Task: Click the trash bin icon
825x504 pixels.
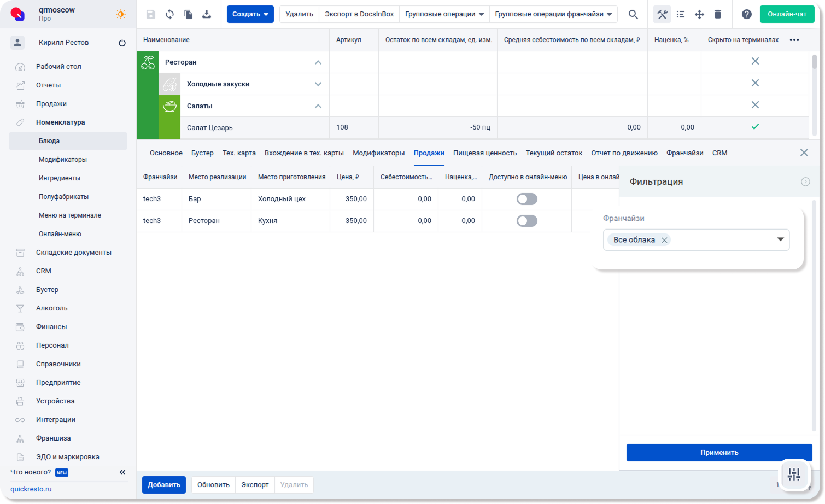Action: (718, 14)
